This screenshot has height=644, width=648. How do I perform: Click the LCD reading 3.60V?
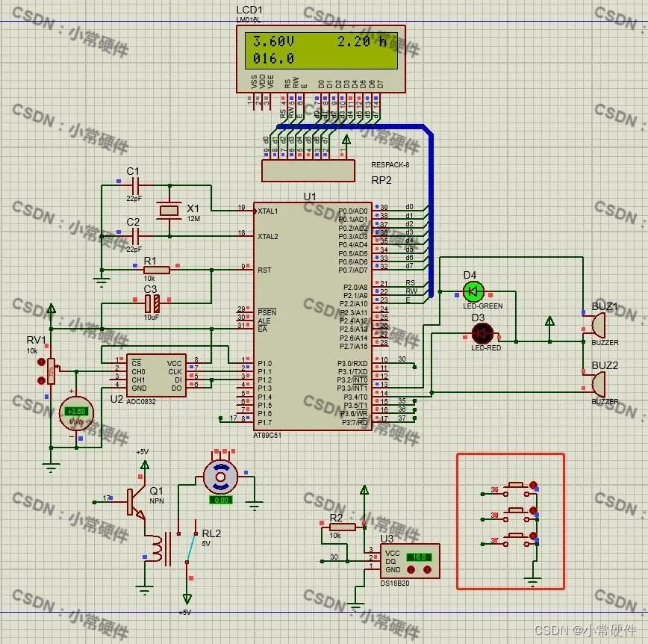click(x=273, y=41)
